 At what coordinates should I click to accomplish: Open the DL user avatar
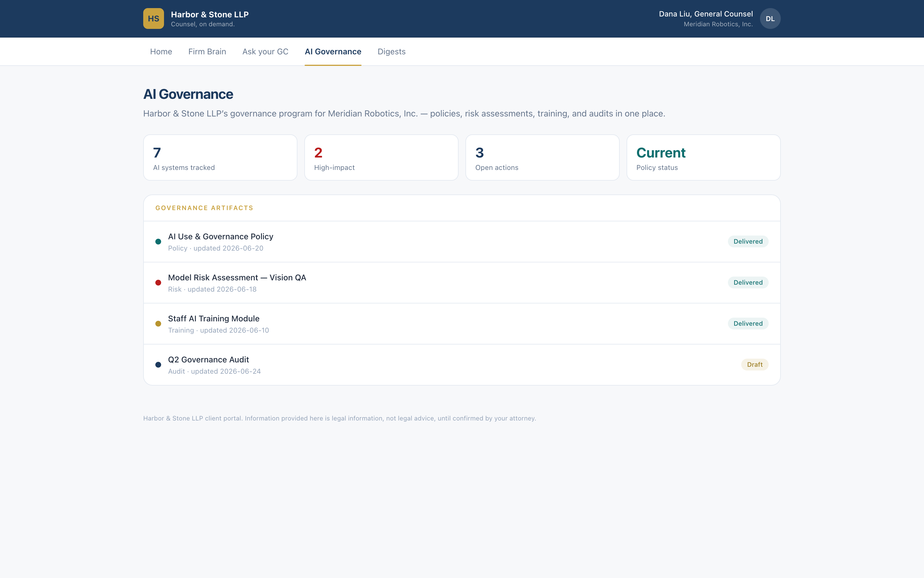tap(770, 18)
